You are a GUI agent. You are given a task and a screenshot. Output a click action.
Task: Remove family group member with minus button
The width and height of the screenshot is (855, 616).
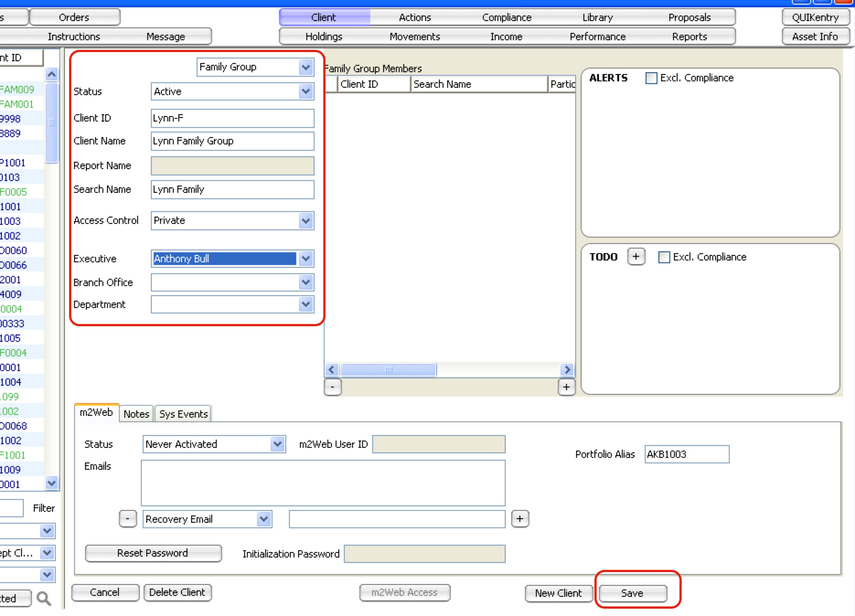[332, 387]
